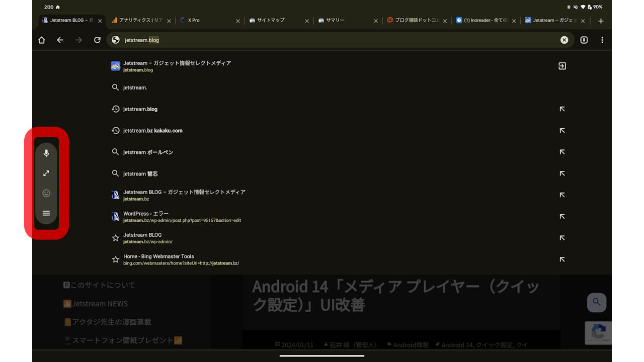The image size is (644, 362).
Task: Fill in jetstream ボールペン using its arrow
Action: 562,152
